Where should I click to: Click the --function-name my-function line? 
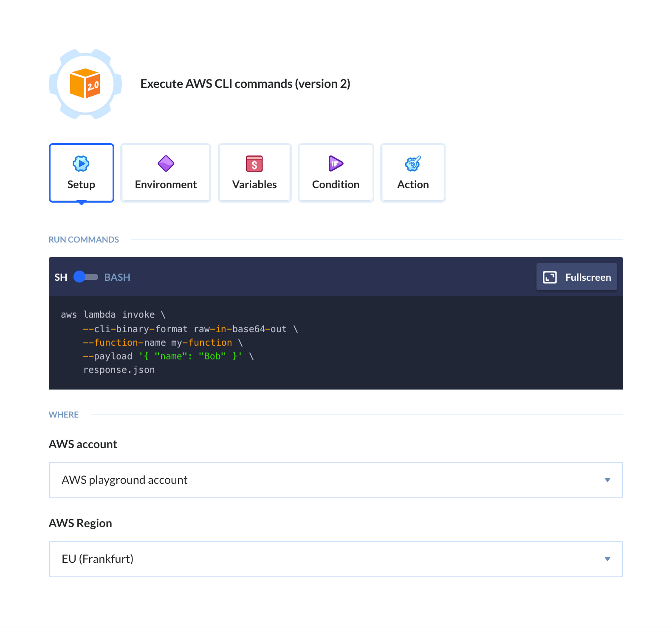pos(163,343)
